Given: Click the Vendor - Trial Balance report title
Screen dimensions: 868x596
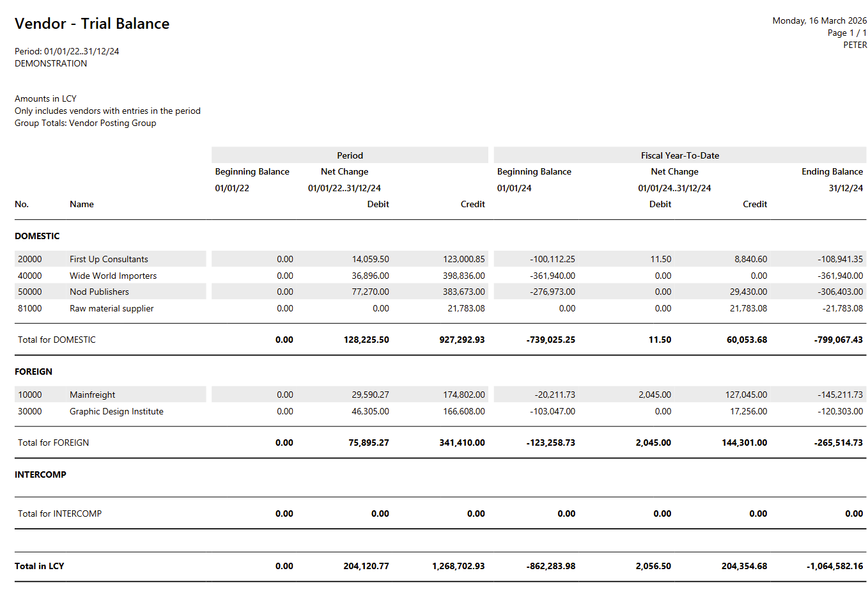Looking at the screenshot, I should [92, 24].
